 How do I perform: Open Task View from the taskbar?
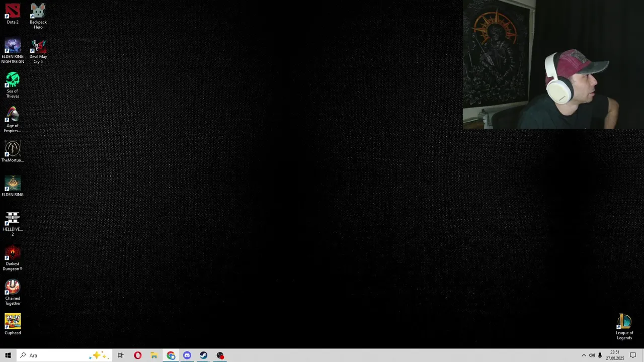pos(121,355)
